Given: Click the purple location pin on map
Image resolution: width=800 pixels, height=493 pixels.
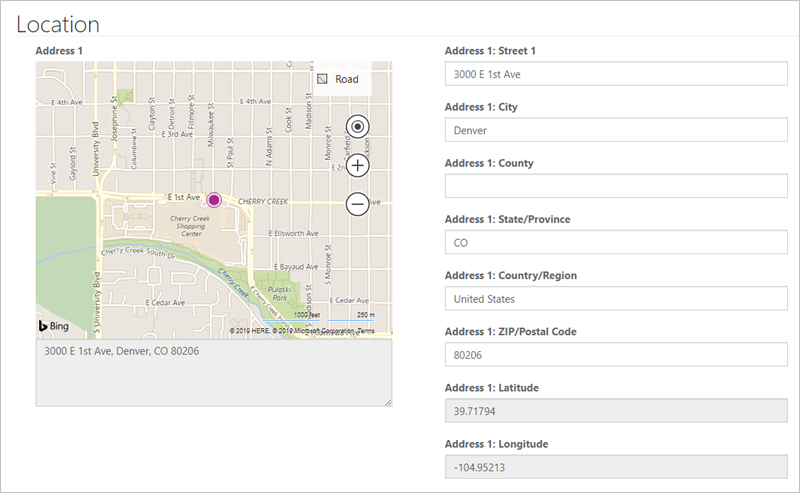Looking at the screenshot, I should coord(214,200).
